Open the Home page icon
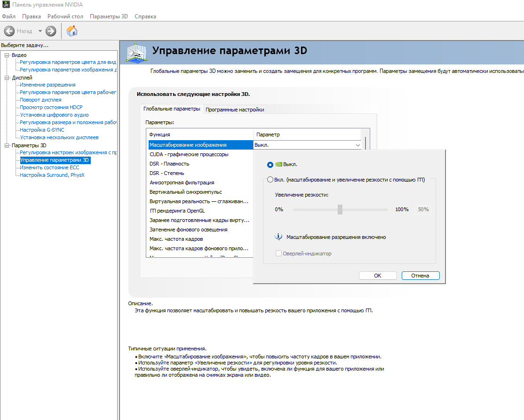This screenshot has height=420, width=524. [x=72, y=31]
